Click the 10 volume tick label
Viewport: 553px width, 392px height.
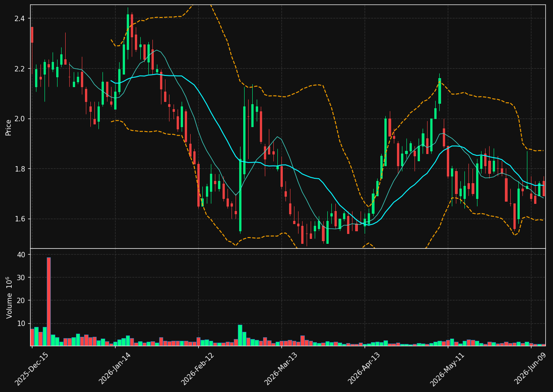point(21,323)
